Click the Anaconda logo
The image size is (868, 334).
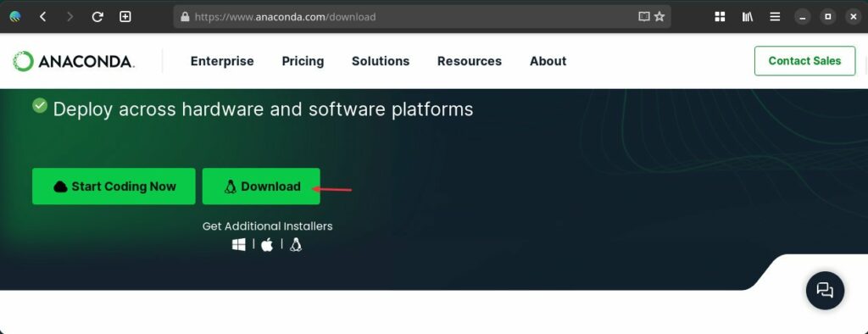(74, 62)
